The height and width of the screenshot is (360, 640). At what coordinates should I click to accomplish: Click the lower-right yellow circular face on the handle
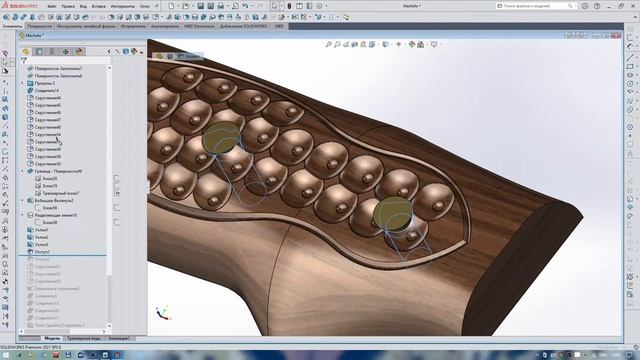392,213
